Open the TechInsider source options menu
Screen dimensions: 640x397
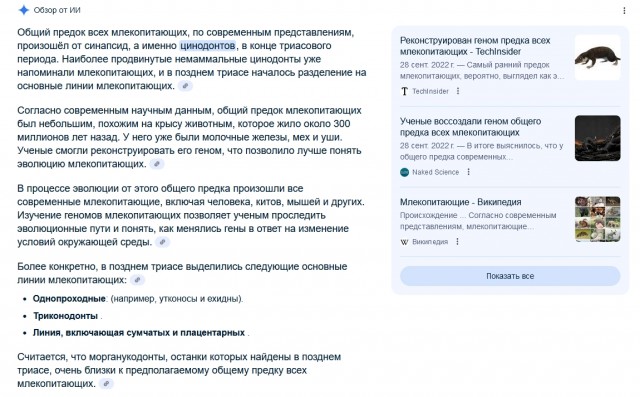pyautogui.click(x=458, y=91)
